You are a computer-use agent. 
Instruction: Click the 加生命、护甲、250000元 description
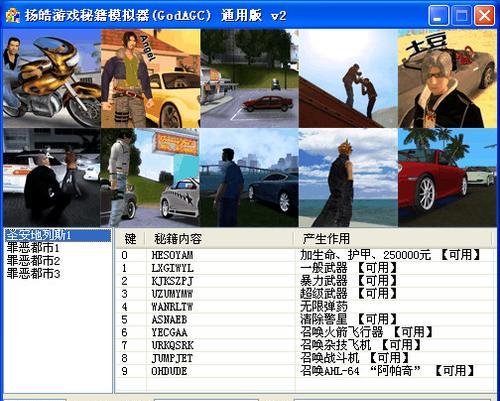point(390,255)
